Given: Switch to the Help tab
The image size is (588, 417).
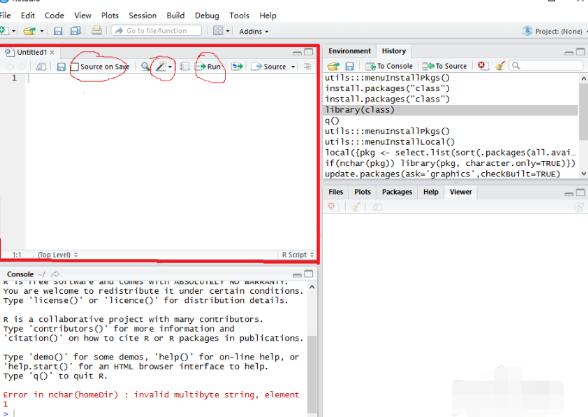Looking at the screenshot, I should tap(430, 192).
